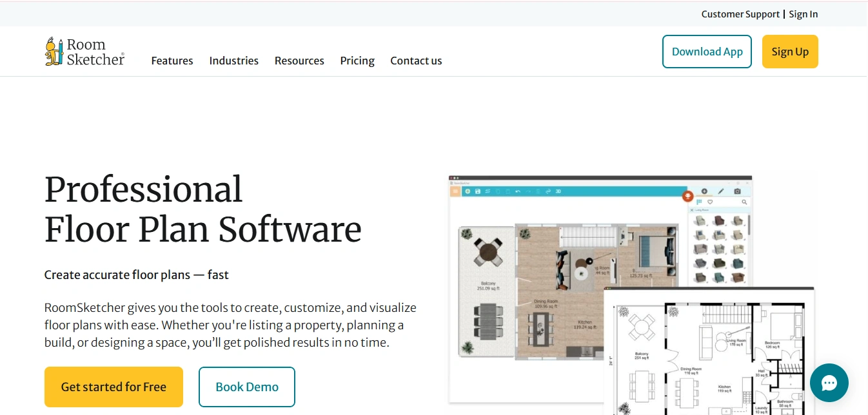868x415 pixels.
Task: Go to the Pricing page
Action: click(357, 61)
